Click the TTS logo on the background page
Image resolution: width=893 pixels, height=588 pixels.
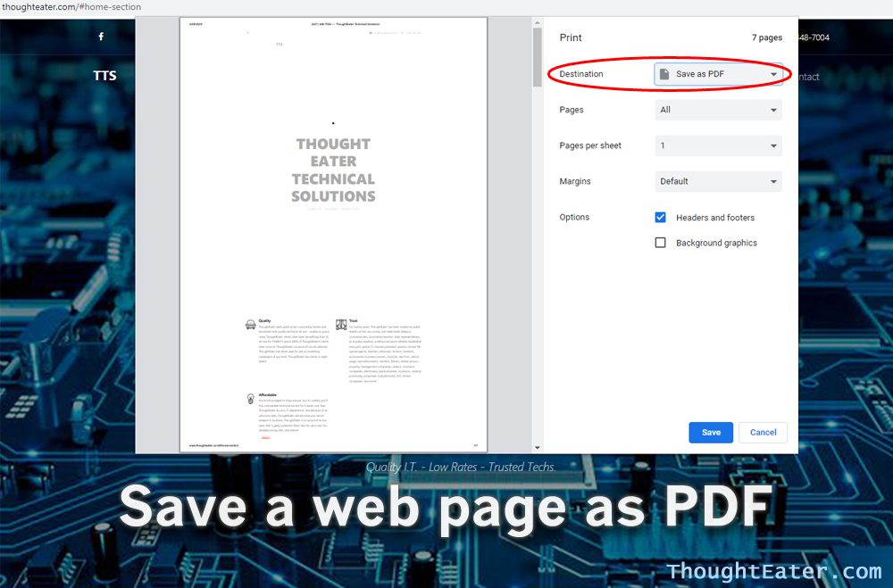[x=104, y=76]
